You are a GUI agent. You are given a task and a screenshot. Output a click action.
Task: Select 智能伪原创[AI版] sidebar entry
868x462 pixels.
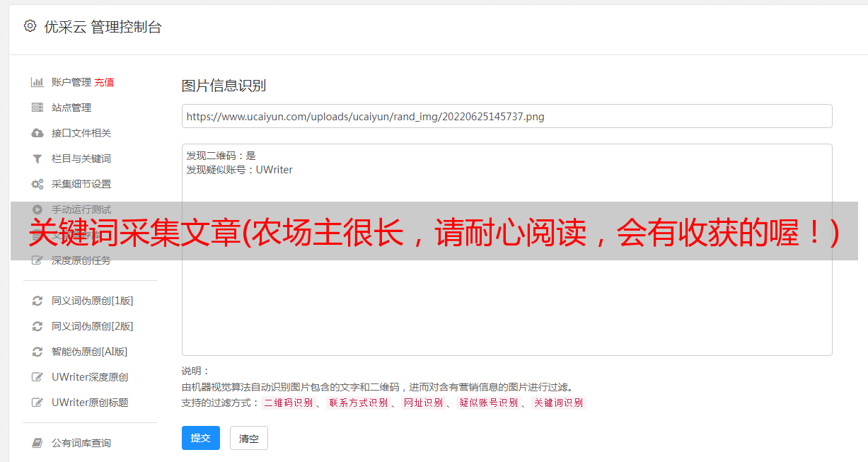pyautogui.click(x=90, y=352)
